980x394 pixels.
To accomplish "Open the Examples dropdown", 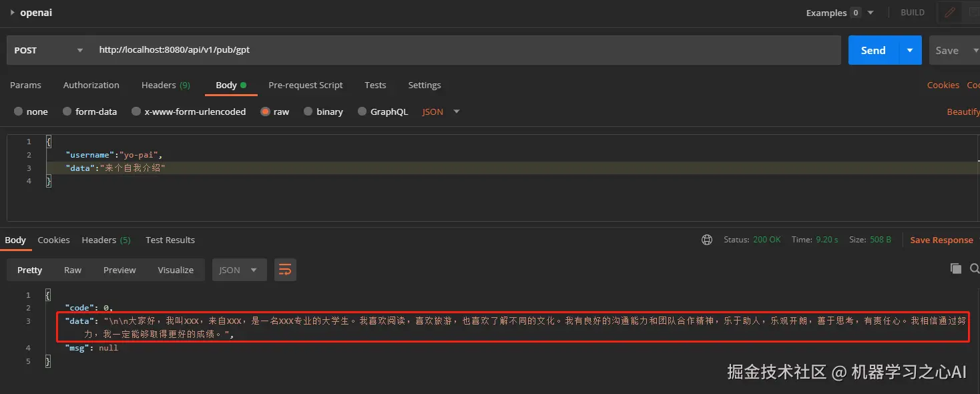I will point(840,13).
